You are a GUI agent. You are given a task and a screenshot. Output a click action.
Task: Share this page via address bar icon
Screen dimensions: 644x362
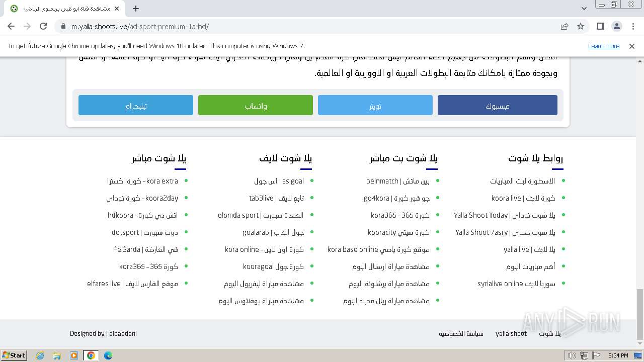(565, 26)
